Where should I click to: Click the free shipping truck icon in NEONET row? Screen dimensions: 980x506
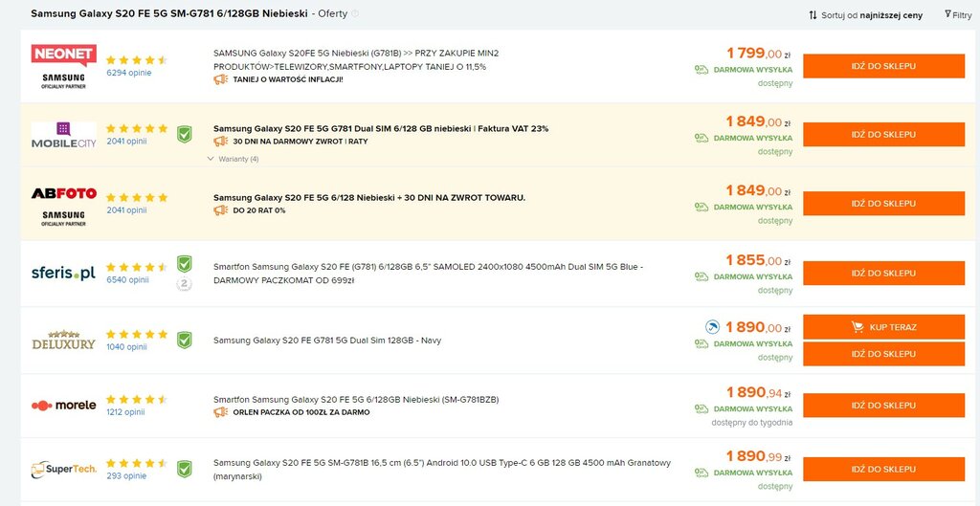pyautogui.click(x=702, y=69)
